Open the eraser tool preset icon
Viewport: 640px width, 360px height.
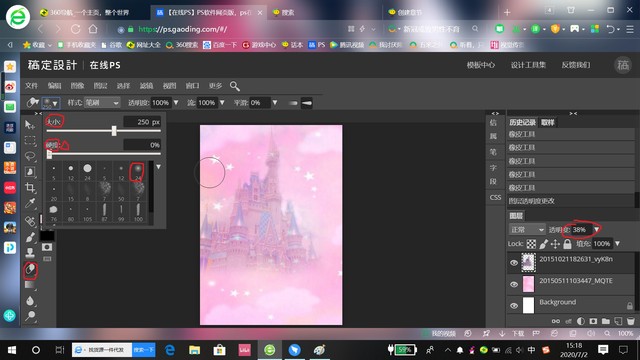point(32,102)
